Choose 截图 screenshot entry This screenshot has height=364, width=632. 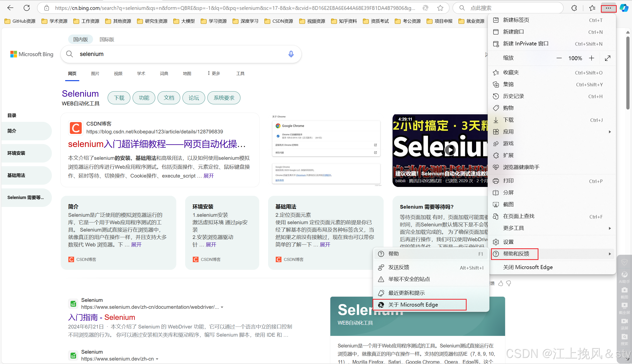[552, 204]
